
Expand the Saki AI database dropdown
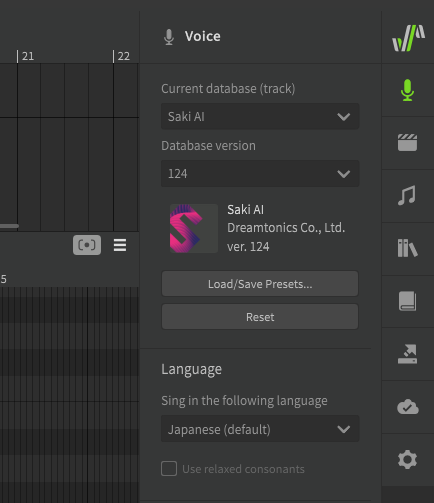(x=260, y=116)
